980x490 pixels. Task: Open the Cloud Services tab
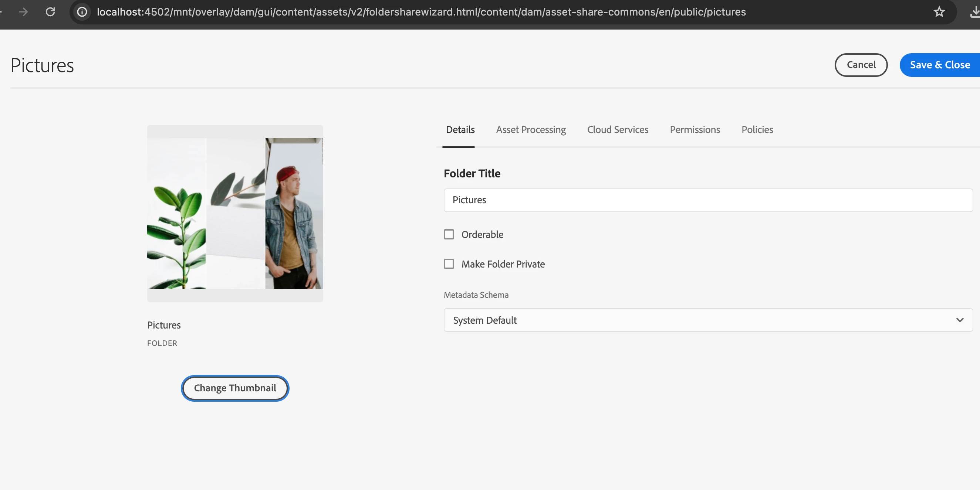click(x=618, y=130)
